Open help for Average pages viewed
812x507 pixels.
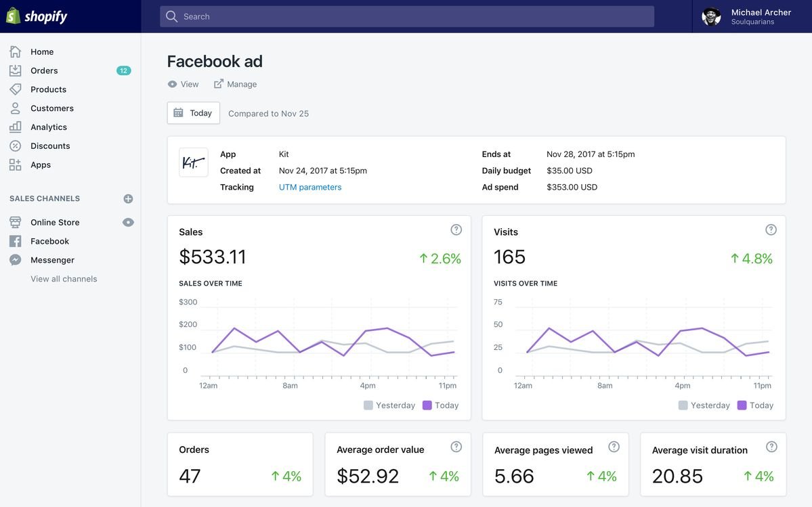614,447
